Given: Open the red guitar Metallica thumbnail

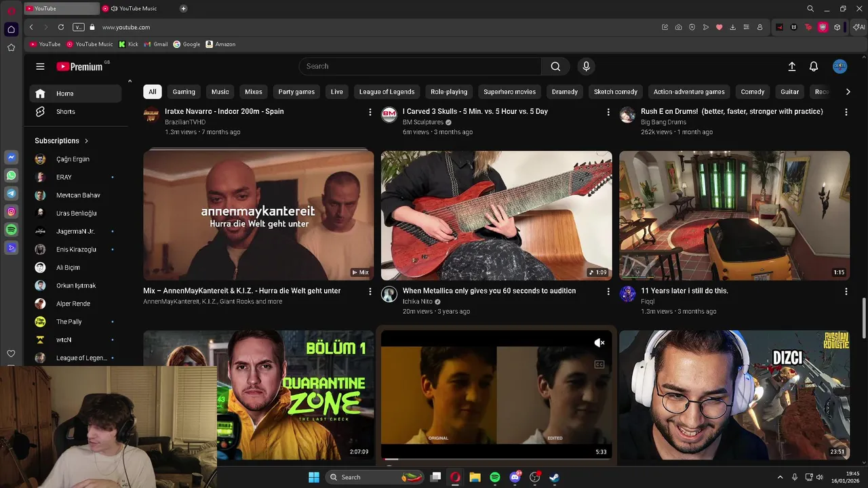Looking at the screenshot, I should pyautogui.click(x=496, y=216).
